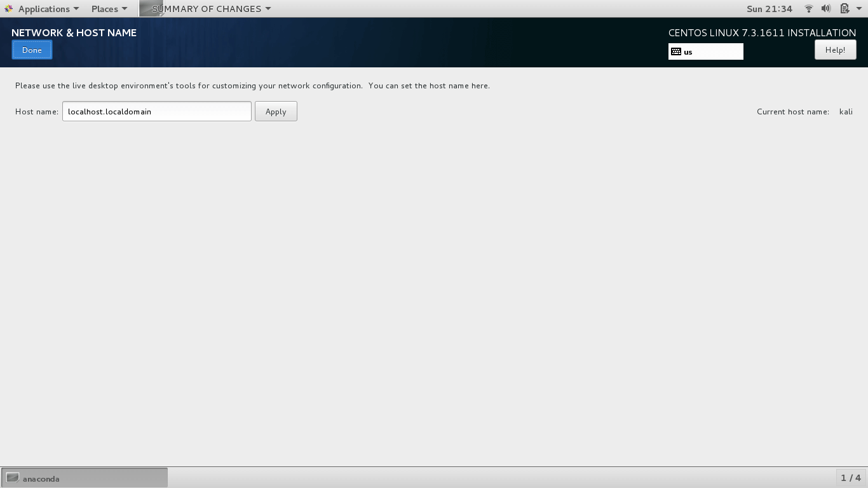This screenshot has height=488, width=868.
Task: Click the CENTOS LINUX 7.3.1611 INSTALLATION label
Action: point(762,32)
